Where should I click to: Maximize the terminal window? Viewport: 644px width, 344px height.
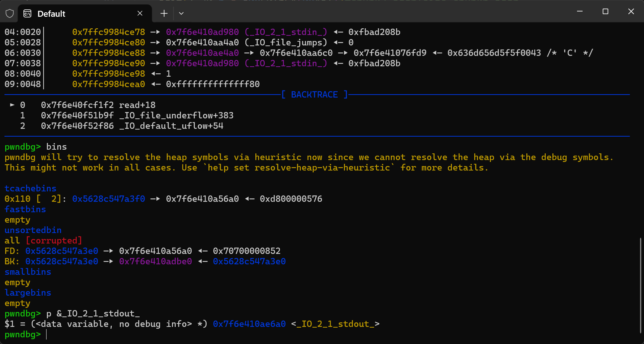(605, 12)
